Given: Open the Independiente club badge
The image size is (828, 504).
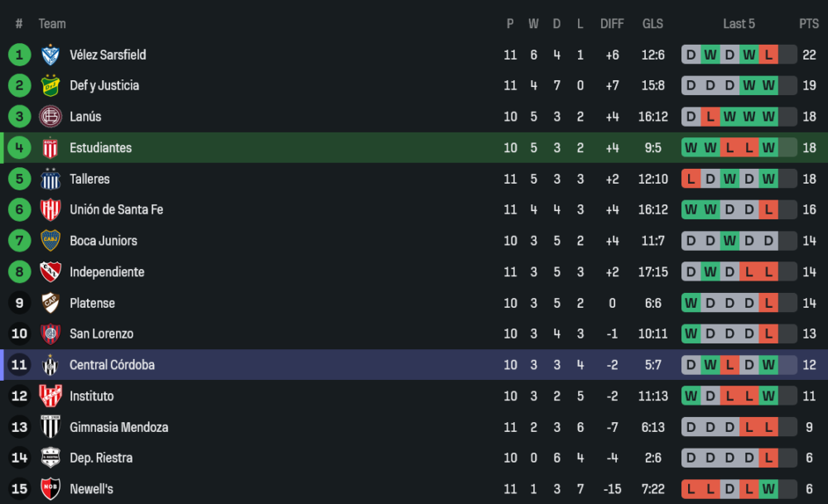Looking at the screenshot, I should [51, 272].
